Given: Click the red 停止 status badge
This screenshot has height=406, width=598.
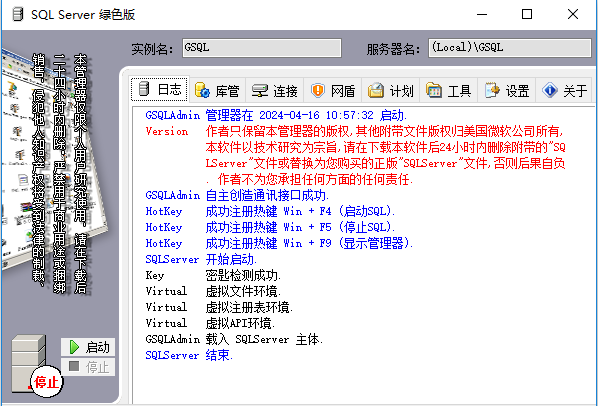Looking at the screenshot, I should [x=47, y=382].
